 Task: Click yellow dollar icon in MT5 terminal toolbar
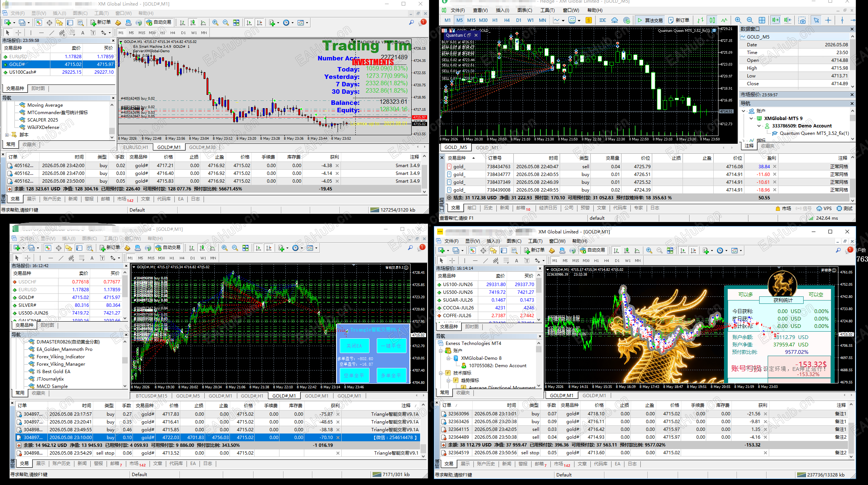pyautogui.click(x=589, y=20)
